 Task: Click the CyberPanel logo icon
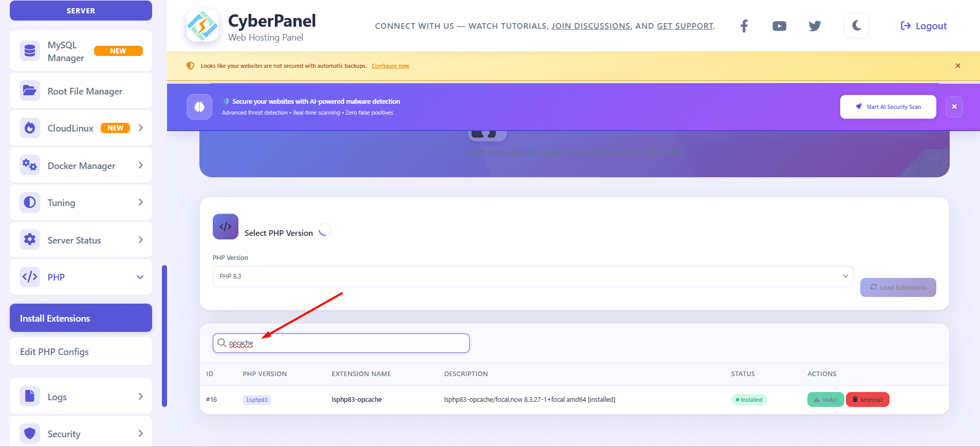202,26
